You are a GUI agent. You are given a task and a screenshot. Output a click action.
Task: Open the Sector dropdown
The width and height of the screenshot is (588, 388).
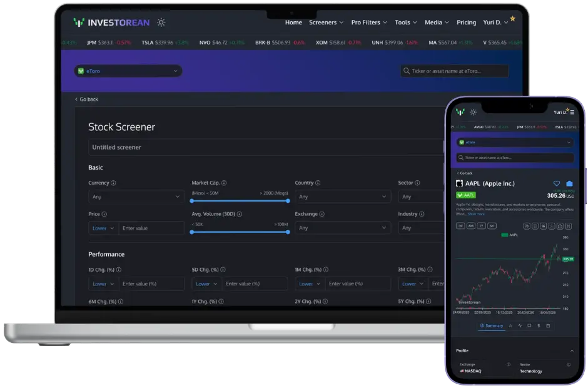[421, 197]
